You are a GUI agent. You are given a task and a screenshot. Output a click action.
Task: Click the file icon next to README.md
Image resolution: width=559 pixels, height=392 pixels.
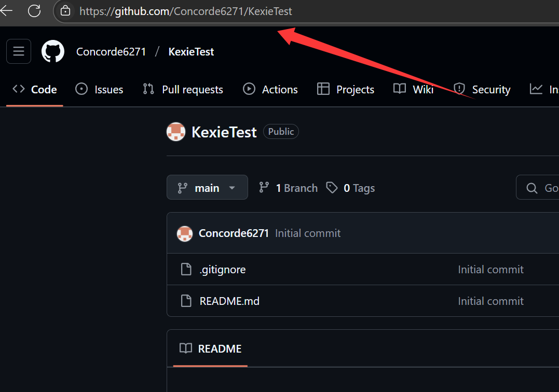(186, 301)
